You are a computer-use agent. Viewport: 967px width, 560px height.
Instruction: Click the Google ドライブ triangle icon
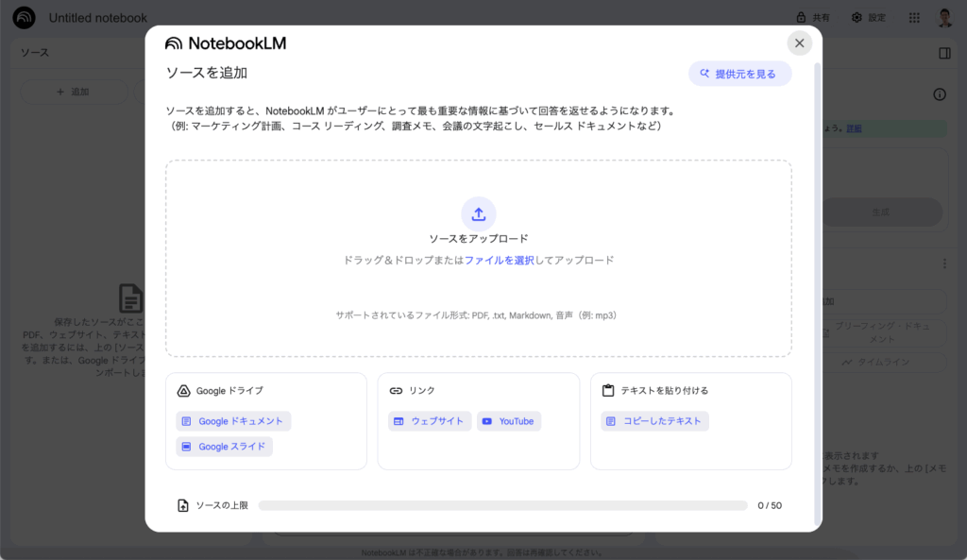183,391
